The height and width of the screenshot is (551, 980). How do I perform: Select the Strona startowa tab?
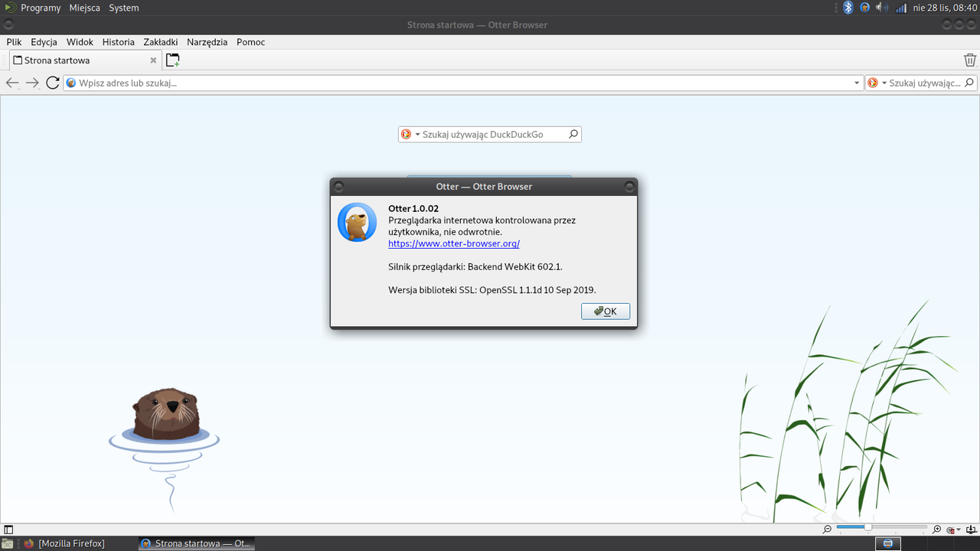[x=84, y=60]
